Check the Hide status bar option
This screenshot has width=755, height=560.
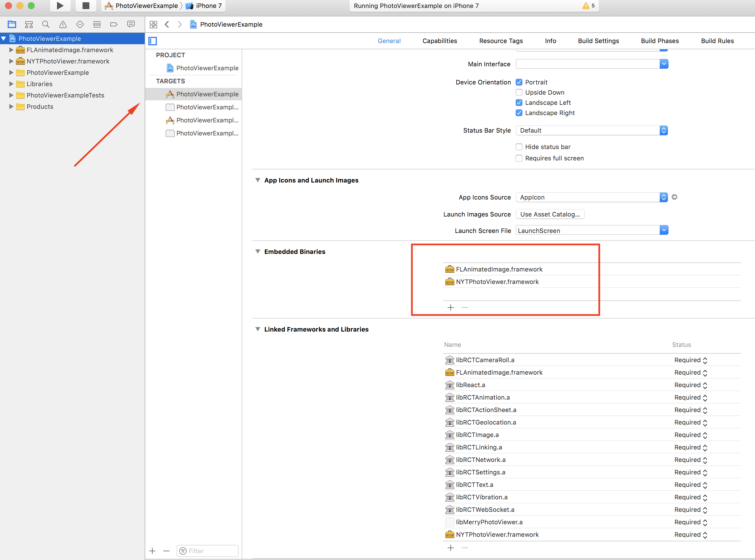coord(519,147)
